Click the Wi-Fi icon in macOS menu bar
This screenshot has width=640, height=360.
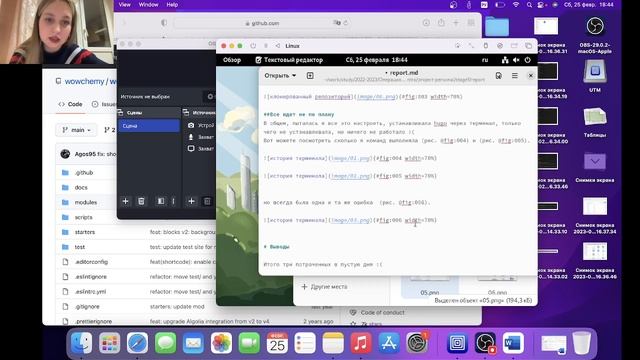click(516, 4)
